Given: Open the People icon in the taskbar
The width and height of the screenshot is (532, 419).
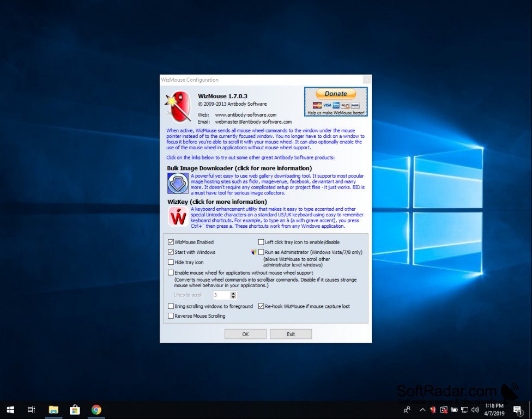Looking at the screenshot, I should coord(407,410).
